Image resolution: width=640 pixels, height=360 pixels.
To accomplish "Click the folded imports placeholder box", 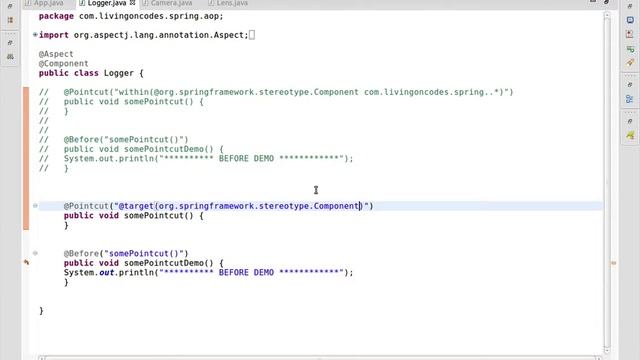I will (252, 35).
